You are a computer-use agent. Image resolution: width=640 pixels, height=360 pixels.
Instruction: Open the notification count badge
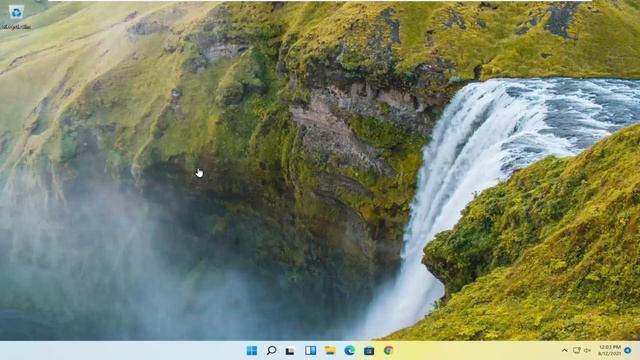[628, 350]
